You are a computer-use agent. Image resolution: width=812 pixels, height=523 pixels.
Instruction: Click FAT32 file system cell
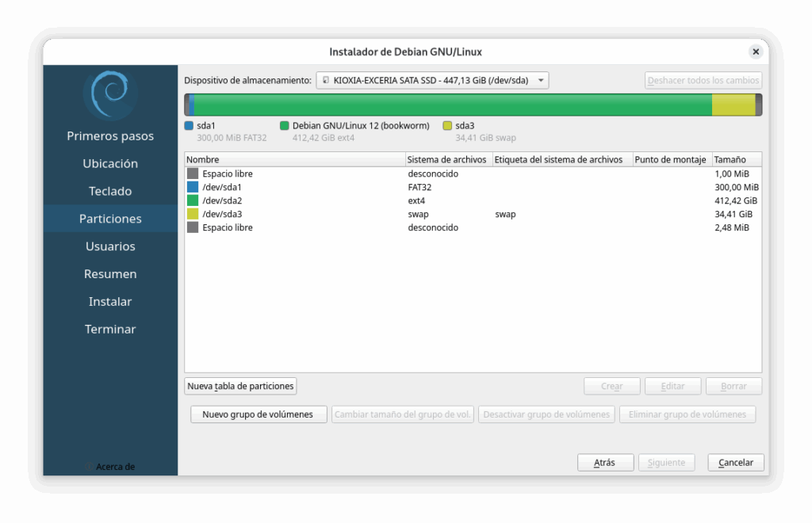coord(419,187)
